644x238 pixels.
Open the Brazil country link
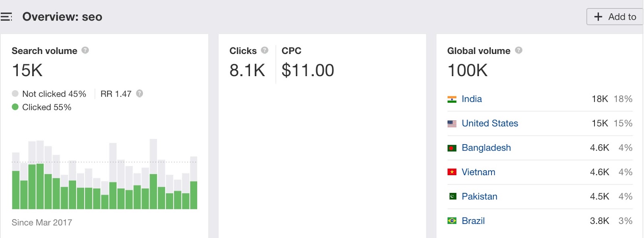473,221
